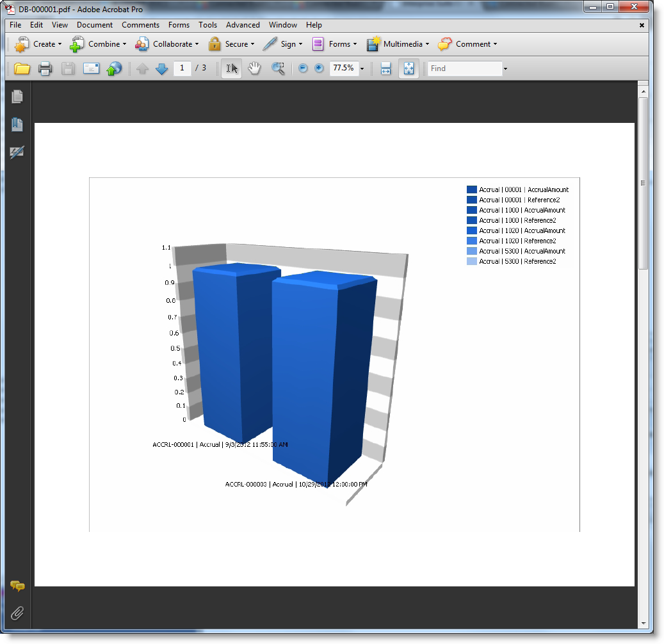Toggle fit-one-full-page view button

pos(409,68)
